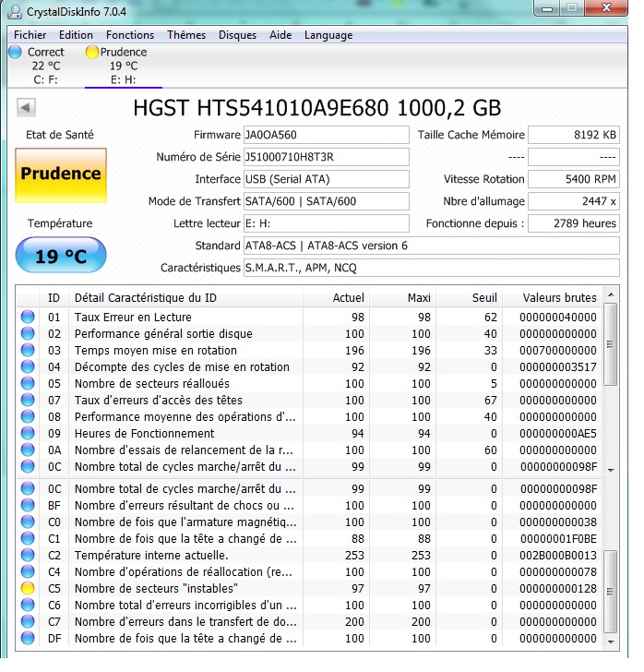
Task: Click the Firmware field JA0OA560
Action: tap(326, 135)
